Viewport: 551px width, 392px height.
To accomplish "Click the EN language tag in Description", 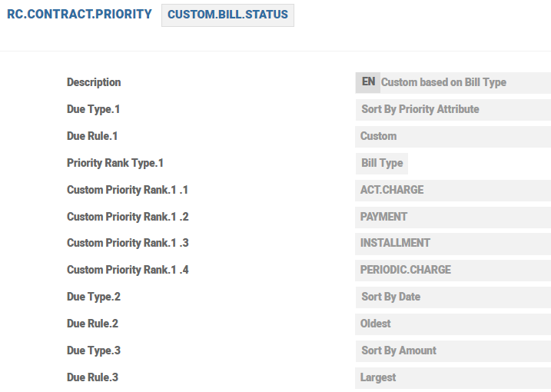I will (x=368, y=82).
